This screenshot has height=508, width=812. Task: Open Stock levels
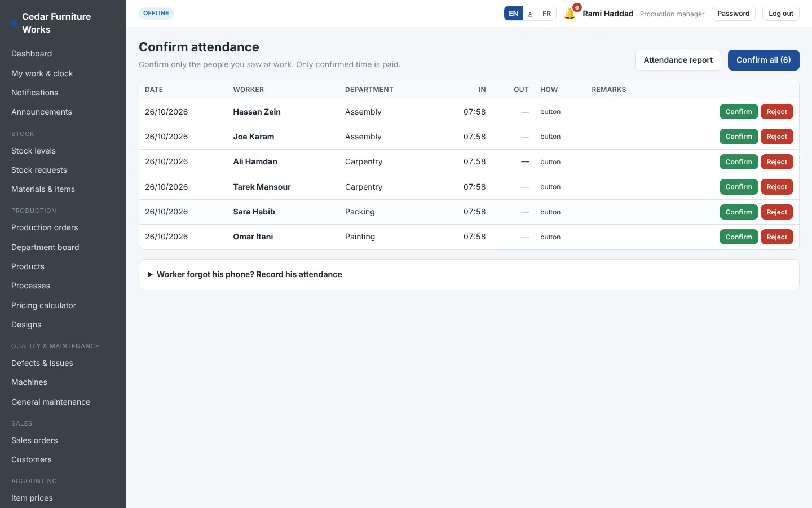pos(63,151)
